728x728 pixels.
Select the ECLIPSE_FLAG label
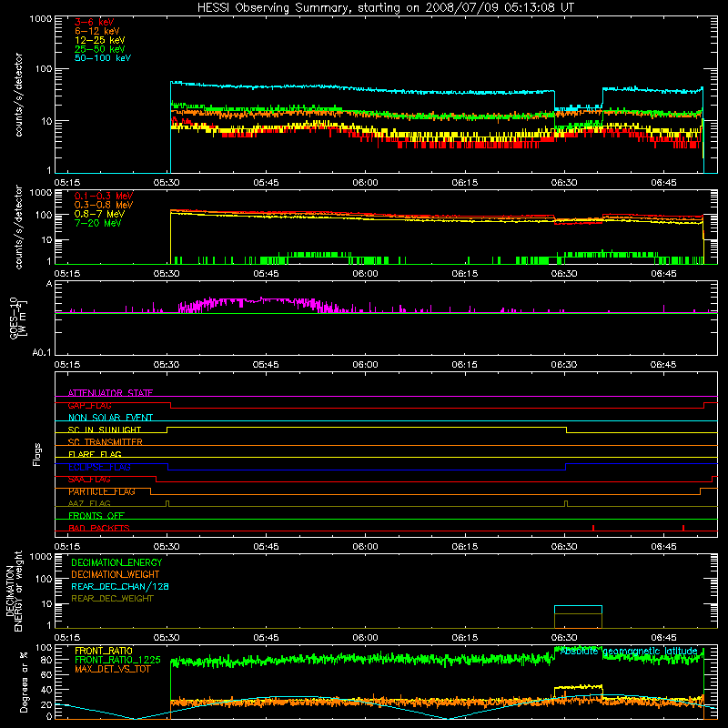[x=99, y=467]
